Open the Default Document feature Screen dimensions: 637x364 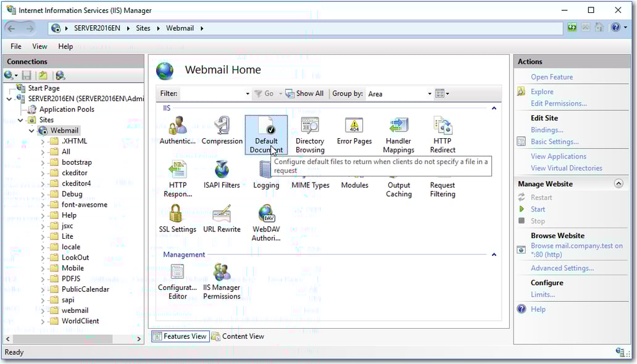coord(265,129)
